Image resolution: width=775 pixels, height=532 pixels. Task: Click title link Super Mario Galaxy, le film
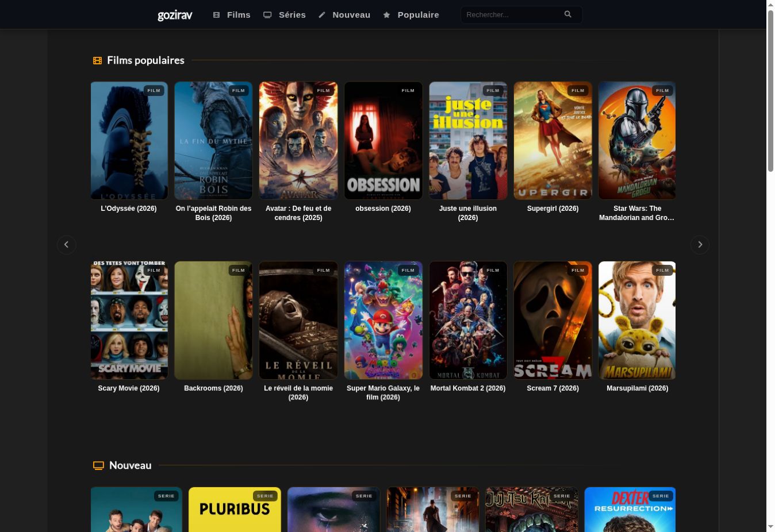383,393
